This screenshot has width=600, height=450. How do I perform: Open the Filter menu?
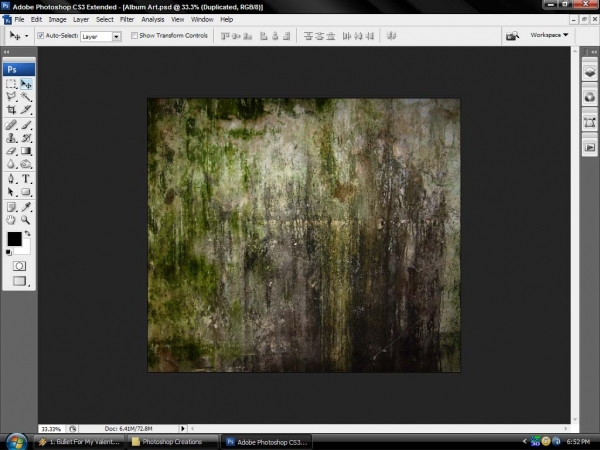127,20
